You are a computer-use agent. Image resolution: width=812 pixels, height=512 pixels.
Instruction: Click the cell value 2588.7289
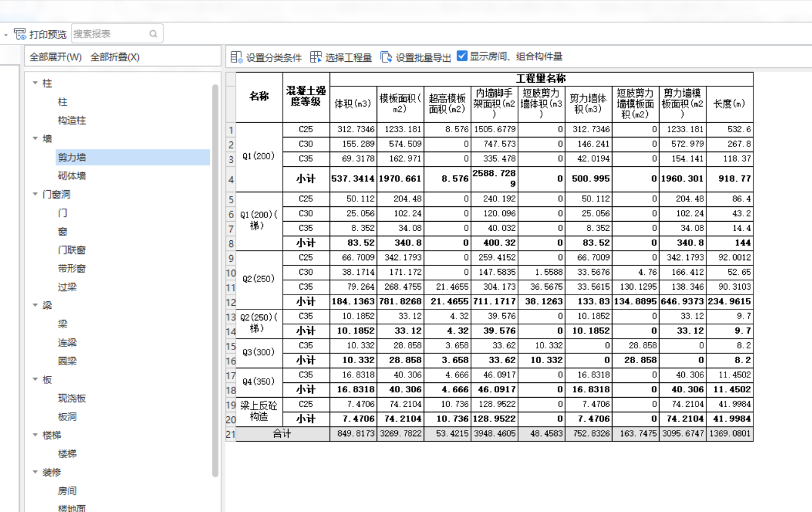[494, 179]
